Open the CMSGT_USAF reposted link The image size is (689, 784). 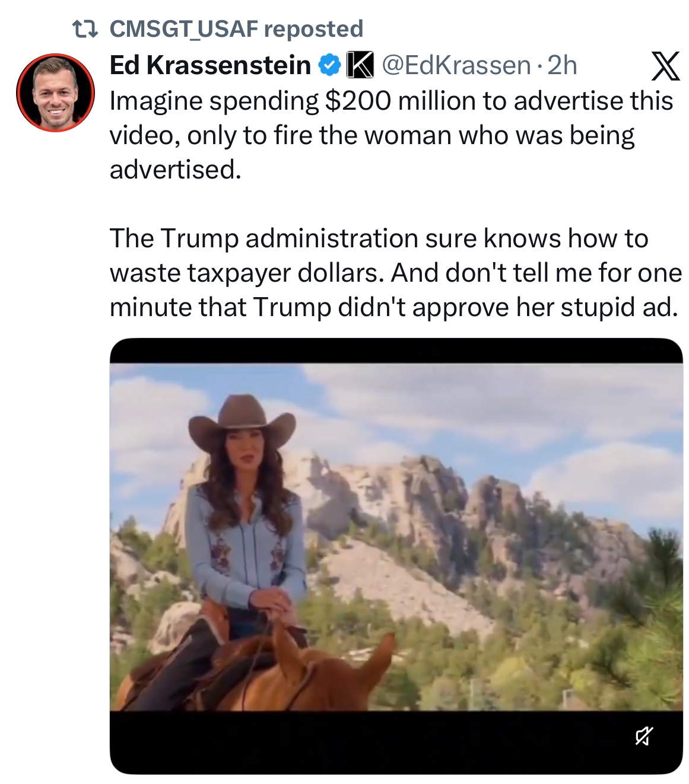click(x=236, y=28)
